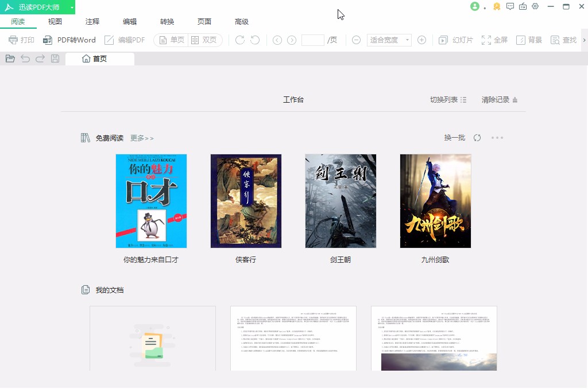Open the PDF转Word conversion tool
The image size is (588, 389).
pyautogui.click(x=69, y=40)
